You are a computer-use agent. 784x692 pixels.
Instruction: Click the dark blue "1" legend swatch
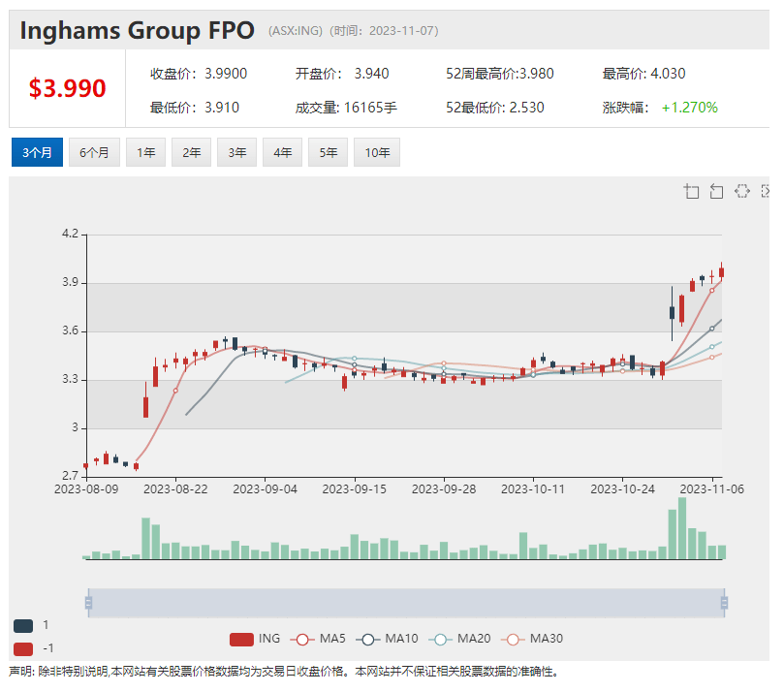(x=23, y=626)
